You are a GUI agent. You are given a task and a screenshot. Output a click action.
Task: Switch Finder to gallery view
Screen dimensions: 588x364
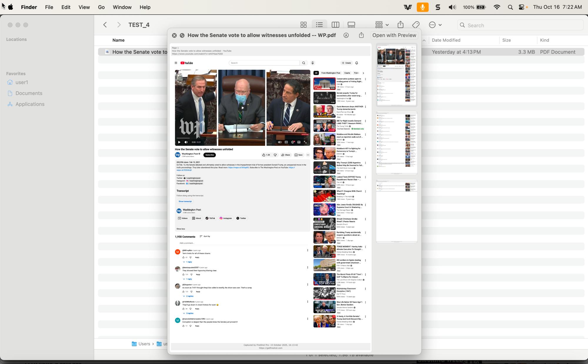coord(351,25)
